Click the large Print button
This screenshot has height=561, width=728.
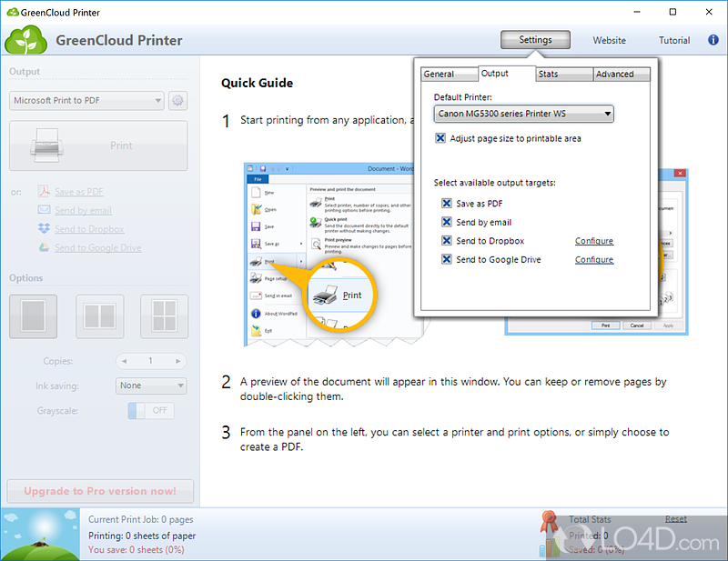(98, 145)
